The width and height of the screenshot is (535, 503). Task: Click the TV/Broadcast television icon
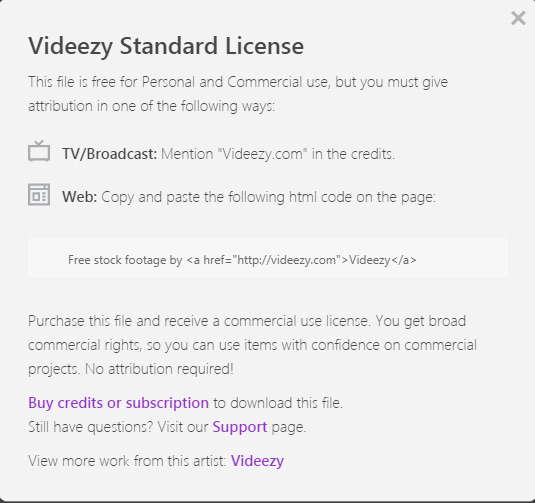point(39,151)
